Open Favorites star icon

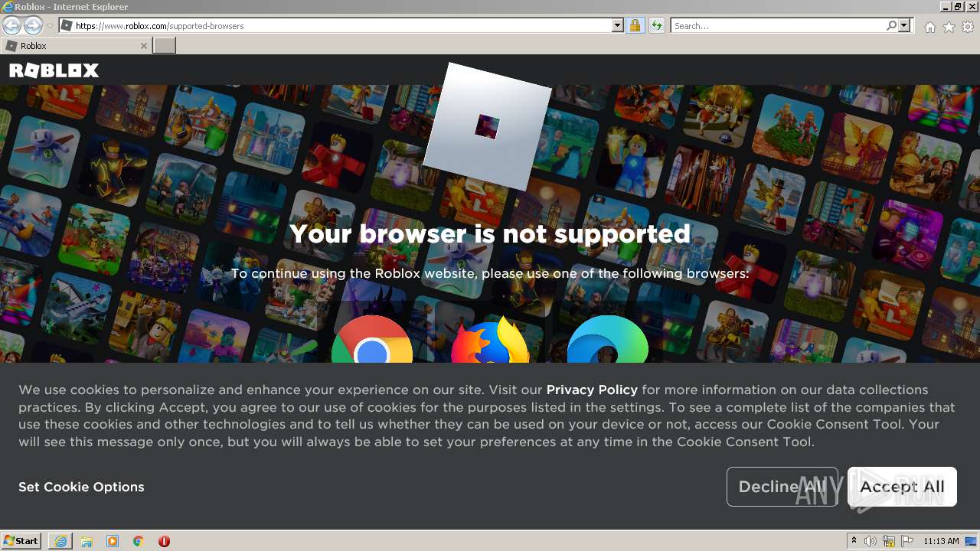(x=949, y=27)
